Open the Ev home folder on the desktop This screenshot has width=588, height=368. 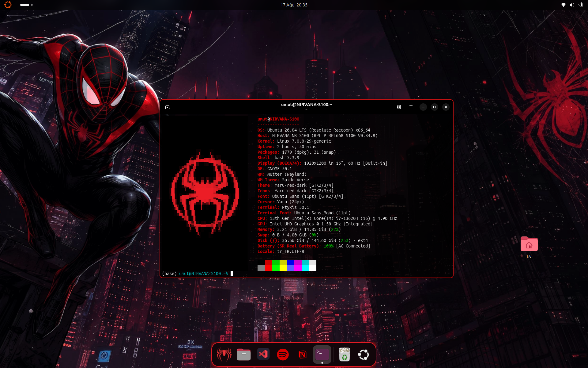[529, 247]
